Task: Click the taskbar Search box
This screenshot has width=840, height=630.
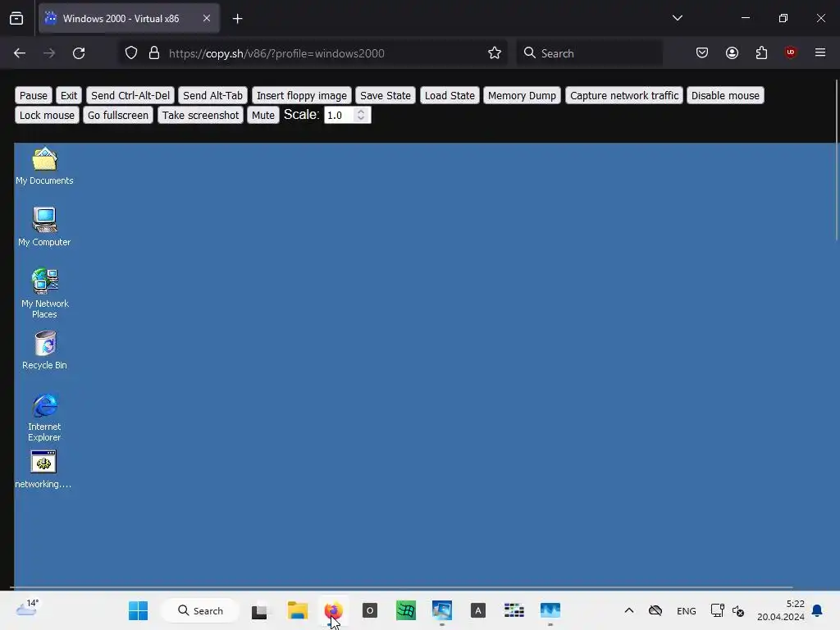Action: [200, 610]
